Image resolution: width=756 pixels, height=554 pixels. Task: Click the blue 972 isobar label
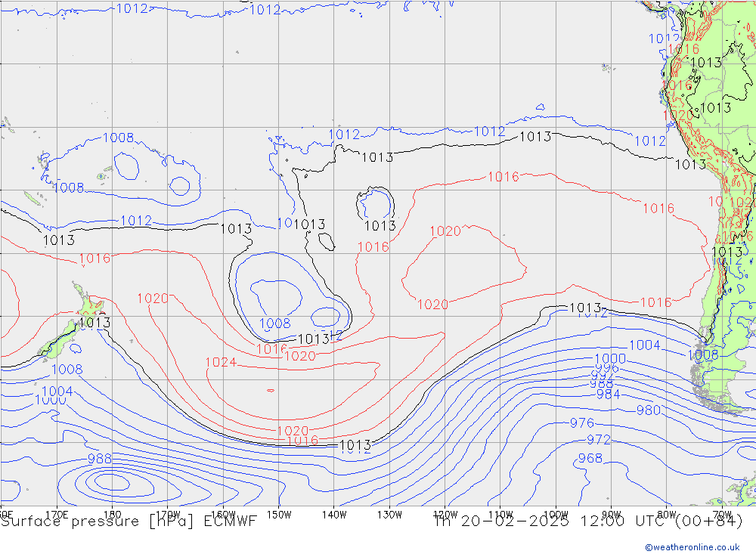(x=598, y=440)
